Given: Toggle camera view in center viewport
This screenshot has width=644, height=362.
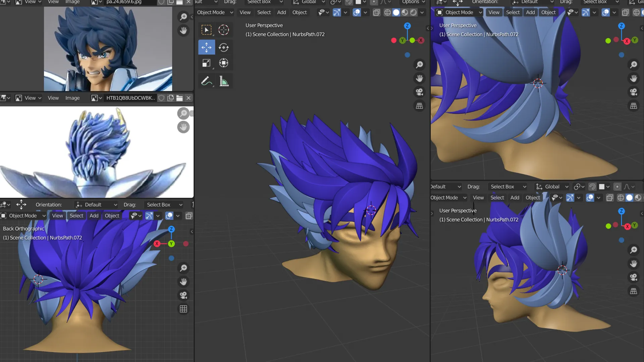Looking at the screenshot, I should point(419,92).
